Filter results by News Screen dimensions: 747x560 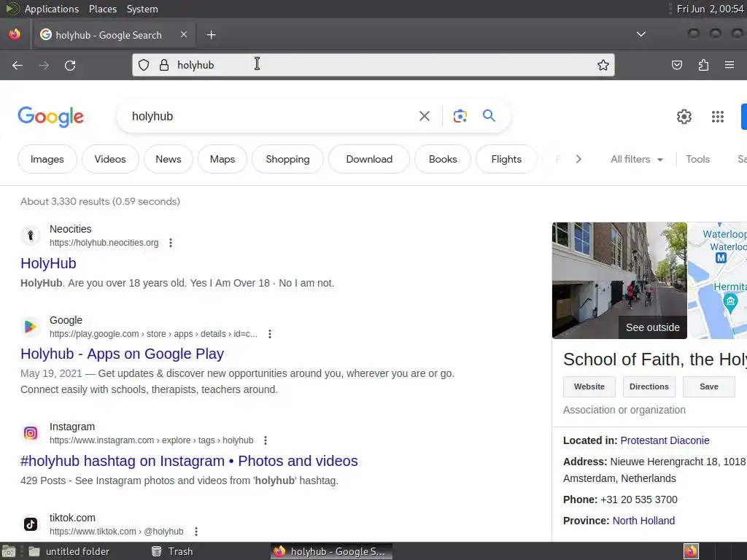(x=169, y=159)
